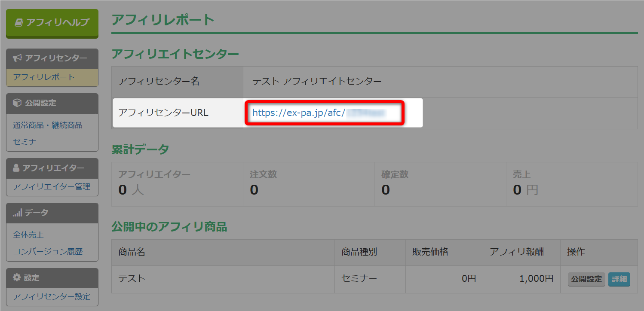Select アフィリレポート in the sidebar
644x311 pixels.
pos(44,77)
